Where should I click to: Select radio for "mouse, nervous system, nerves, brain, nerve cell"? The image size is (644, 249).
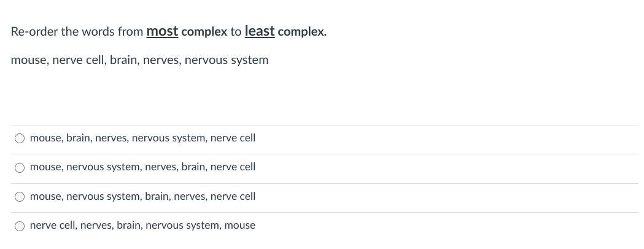pos(20,167)
